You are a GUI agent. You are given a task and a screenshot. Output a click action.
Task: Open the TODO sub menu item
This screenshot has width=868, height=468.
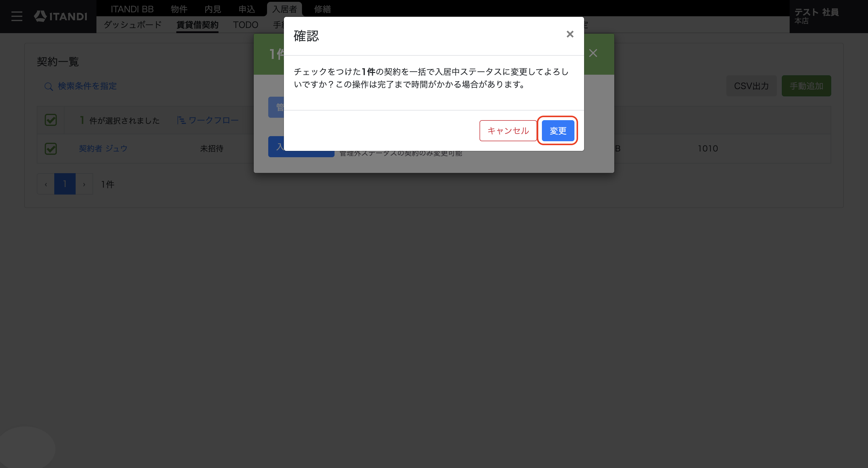tap(246, 25)
